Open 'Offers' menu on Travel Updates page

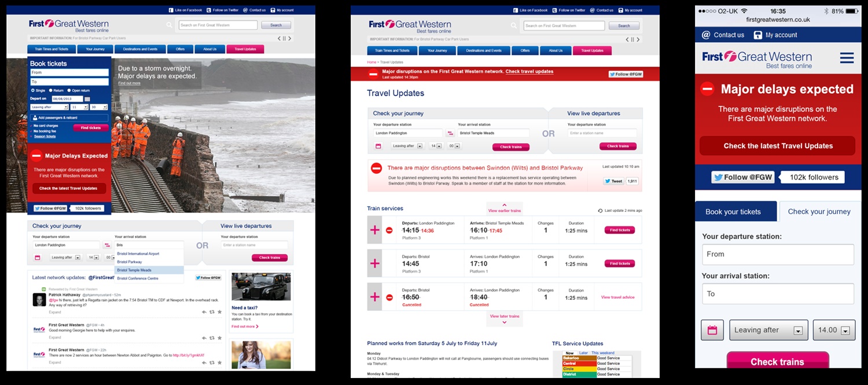coord(525,50)
